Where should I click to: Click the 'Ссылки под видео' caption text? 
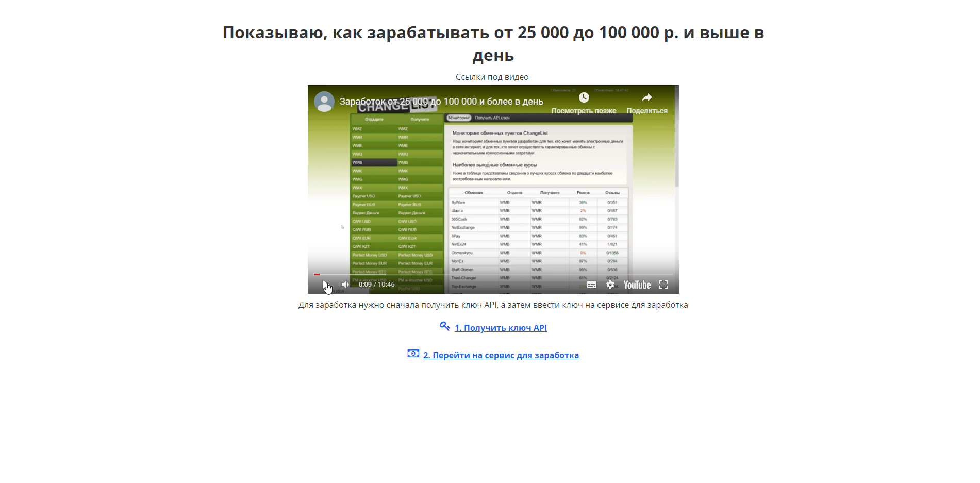(492, 77)
